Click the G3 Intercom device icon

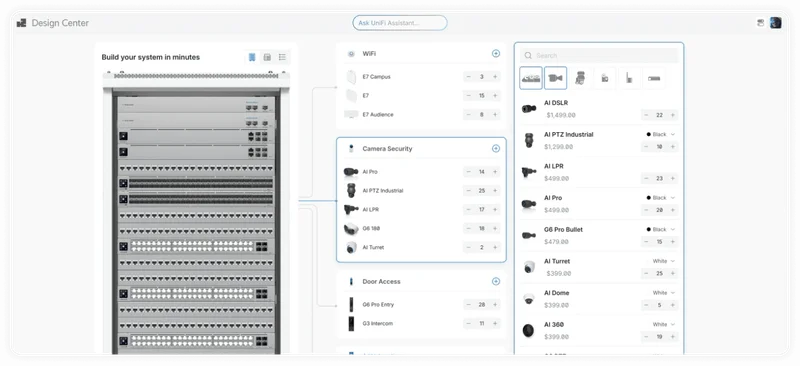pos(351,324)
